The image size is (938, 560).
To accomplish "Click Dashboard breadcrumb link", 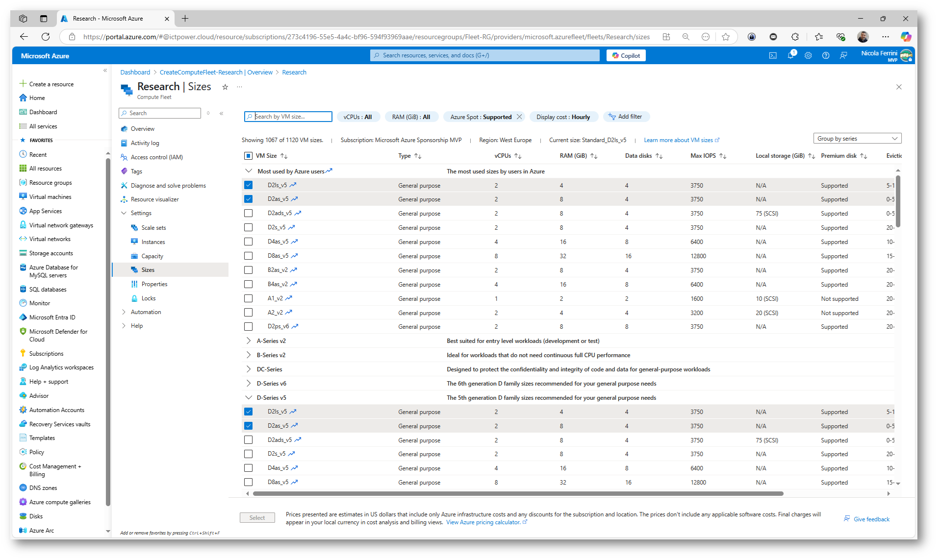I will [x=135, y=72].
